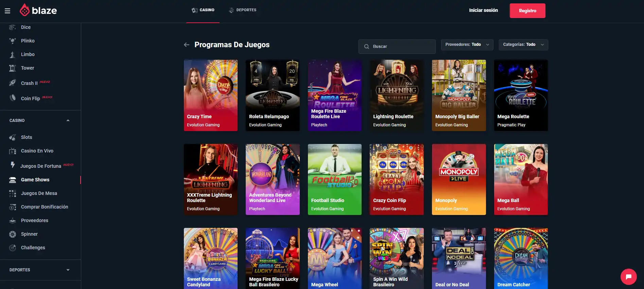
Task: Open the hamburger menu icon
Action: click(x=7, y=11)
